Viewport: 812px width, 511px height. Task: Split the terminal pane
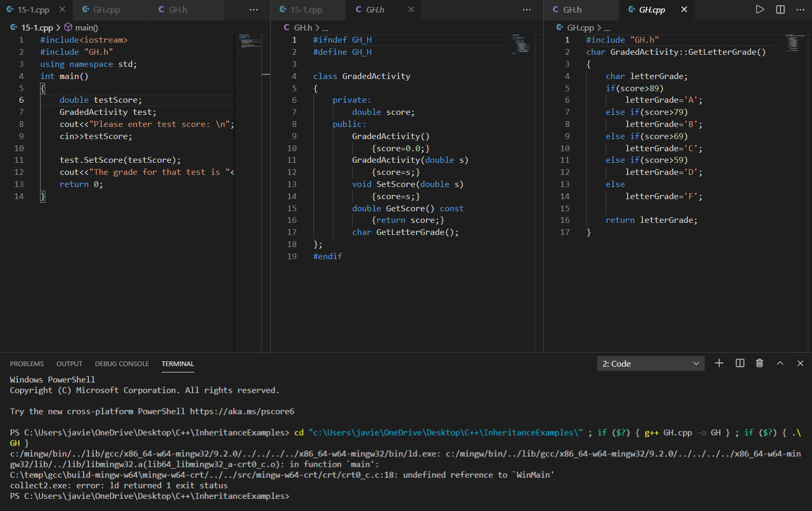coord(739,363)
